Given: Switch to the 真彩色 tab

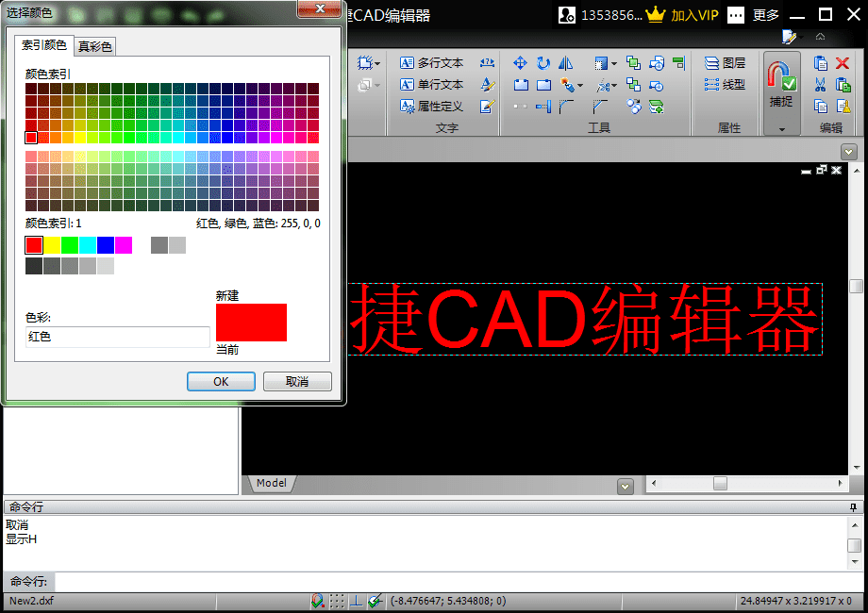Looking at the screenshot, I should click(95, 46).
